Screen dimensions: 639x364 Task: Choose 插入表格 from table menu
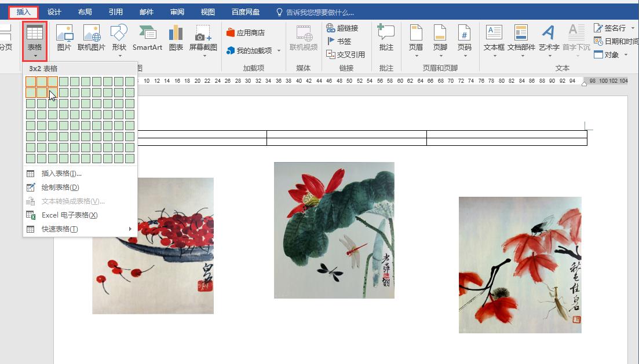61,174
